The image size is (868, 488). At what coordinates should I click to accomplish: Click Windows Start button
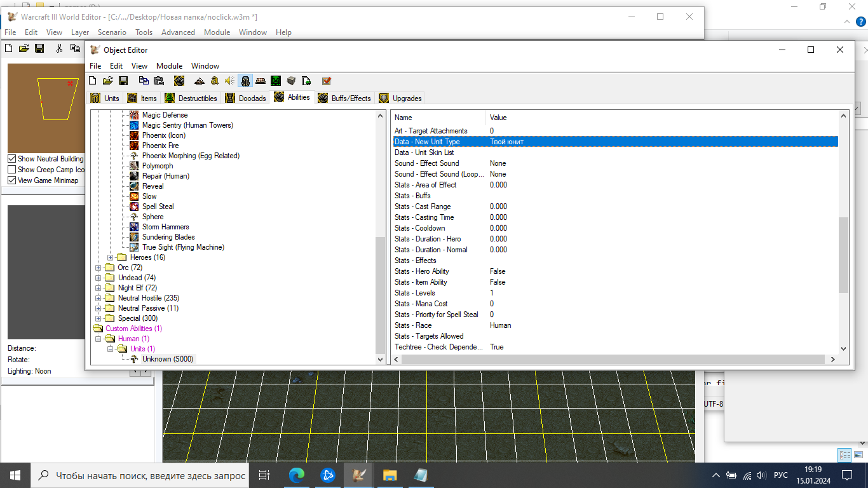pos(15,475)
